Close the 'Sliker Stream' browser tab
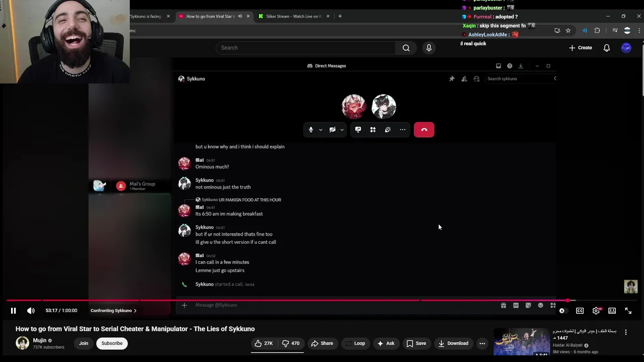Viewport: 644px width, 362px height. pos(328,16)
